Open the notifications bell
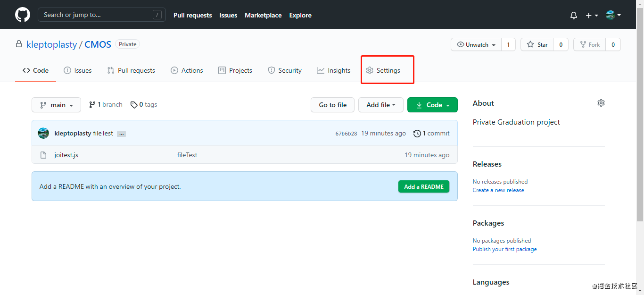Image resolution: width=644 pixels, height=295 pixels. [574, 15]
